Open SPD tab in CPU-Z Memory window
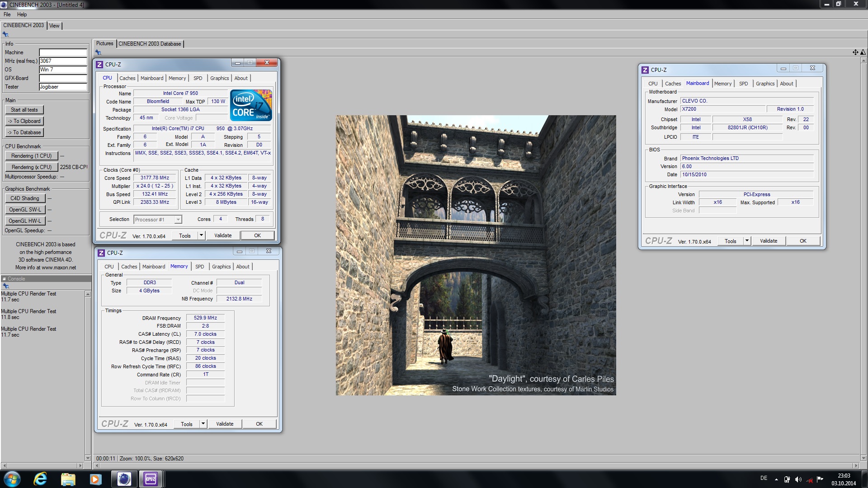868x488 pixels. (200, 267)
